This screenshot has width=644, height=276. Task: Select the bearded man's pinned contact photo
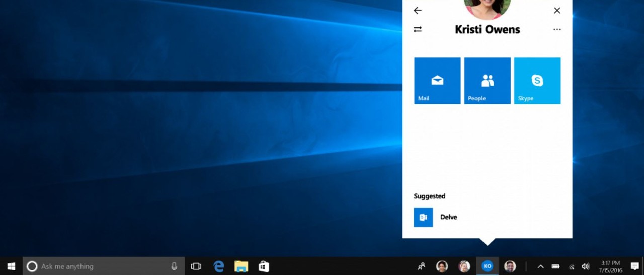[510, 266]
